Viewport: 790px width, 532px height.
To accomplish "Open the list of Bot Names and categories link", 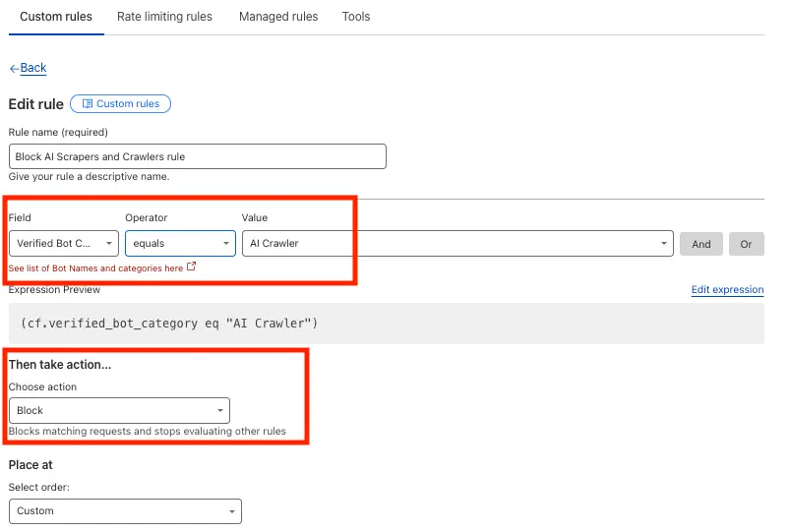I will [x=95, y=268].
